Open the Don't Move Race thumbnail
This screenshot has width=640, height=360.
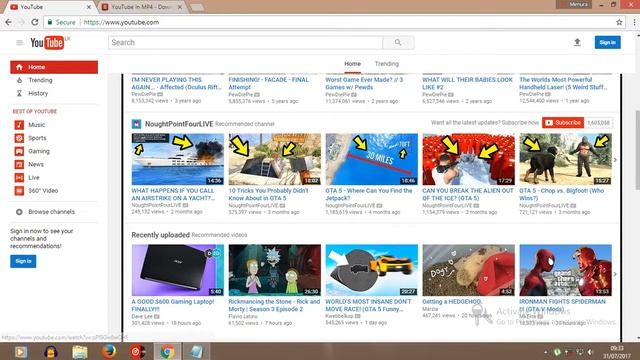(x=371, y=270)
